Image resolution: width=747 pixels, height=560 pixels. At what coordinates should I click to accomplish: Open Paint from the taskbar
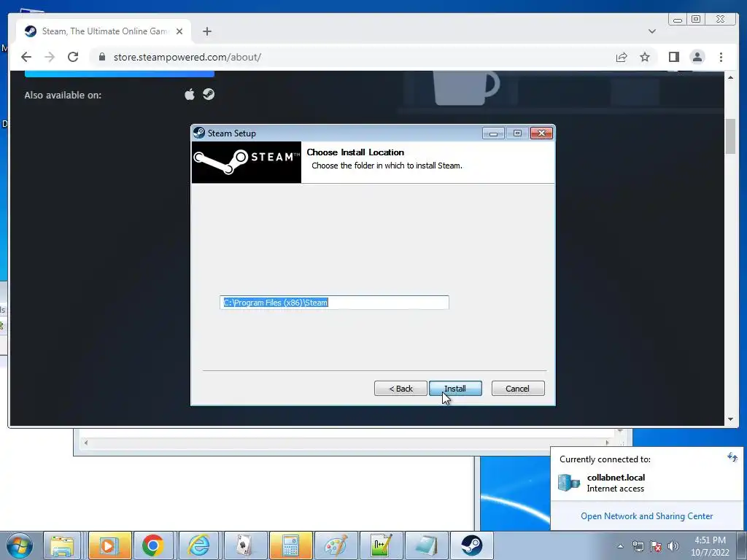coord(336,545)
